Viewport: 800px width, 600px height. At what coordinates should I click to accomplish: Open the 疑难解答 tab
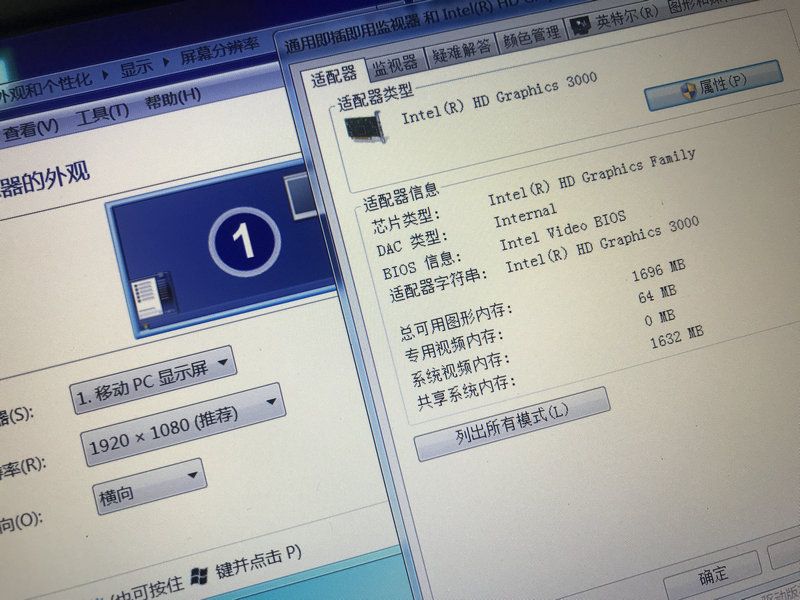(x=461, y=52)
